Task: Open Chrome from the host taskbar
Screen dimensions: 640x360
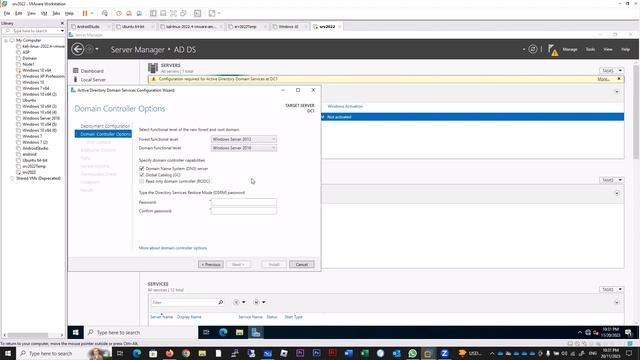Action: 186,353
